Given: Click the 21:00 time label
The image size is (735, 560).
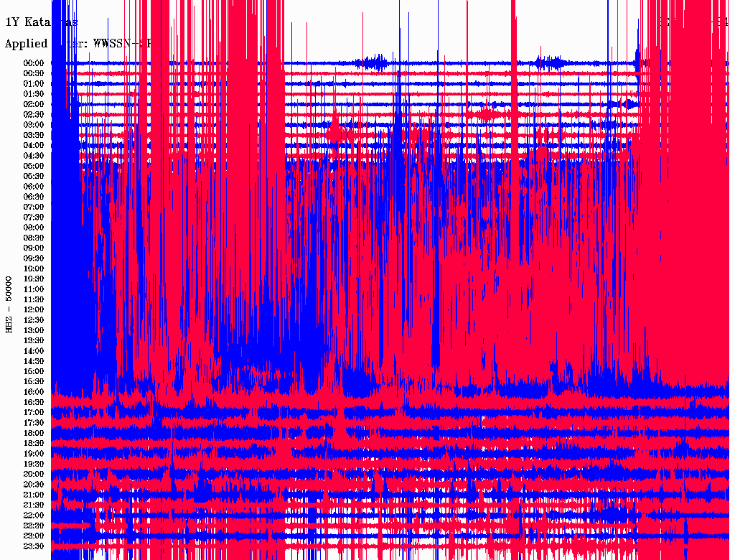Looking at the screenshot, I should (34, 495).
